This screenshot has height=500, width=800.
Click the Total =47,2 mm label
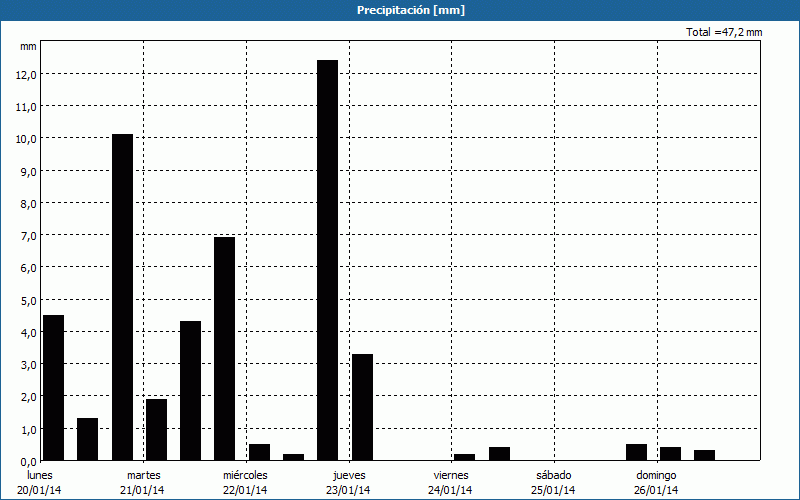click(x=724, y=32)
